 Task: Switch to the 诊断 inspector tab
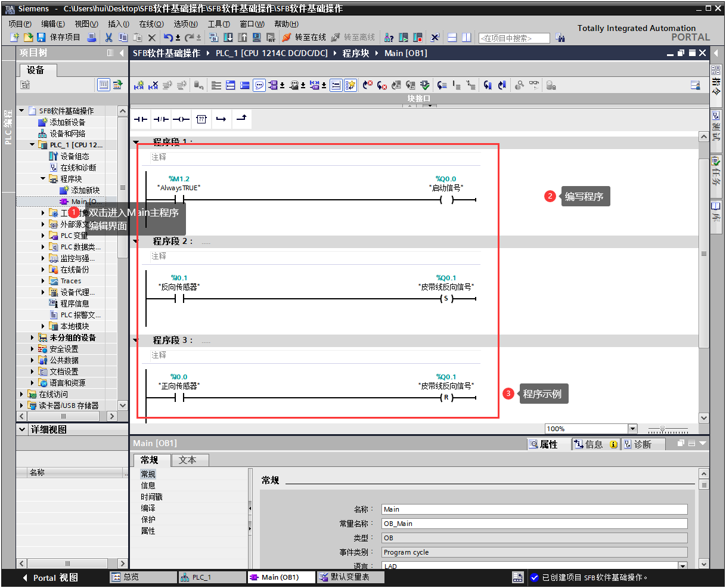point(643,444)
